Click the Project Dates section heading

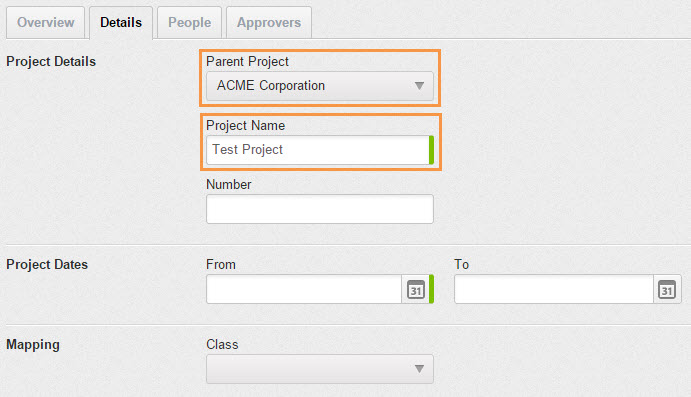pyautogui.click(x=47, y=264)
